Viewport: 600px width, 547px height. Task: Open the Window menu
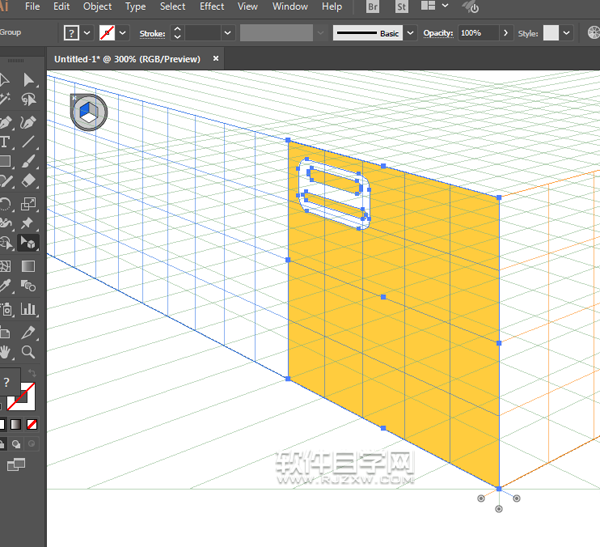[290, 7]
